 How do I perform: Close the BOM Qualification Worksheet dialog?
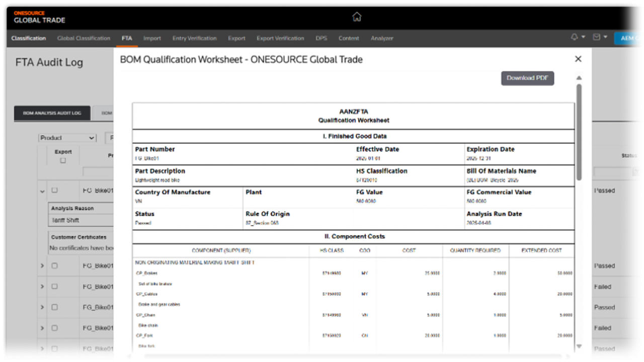point(578,59)
